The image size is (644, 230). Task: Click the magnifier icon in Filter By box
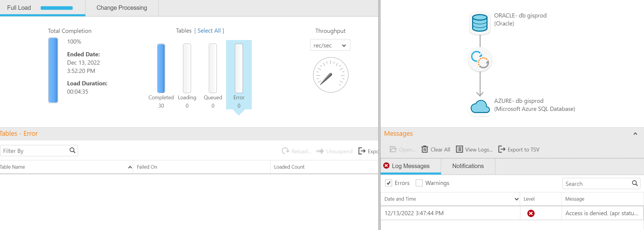[x=72, y=151]
